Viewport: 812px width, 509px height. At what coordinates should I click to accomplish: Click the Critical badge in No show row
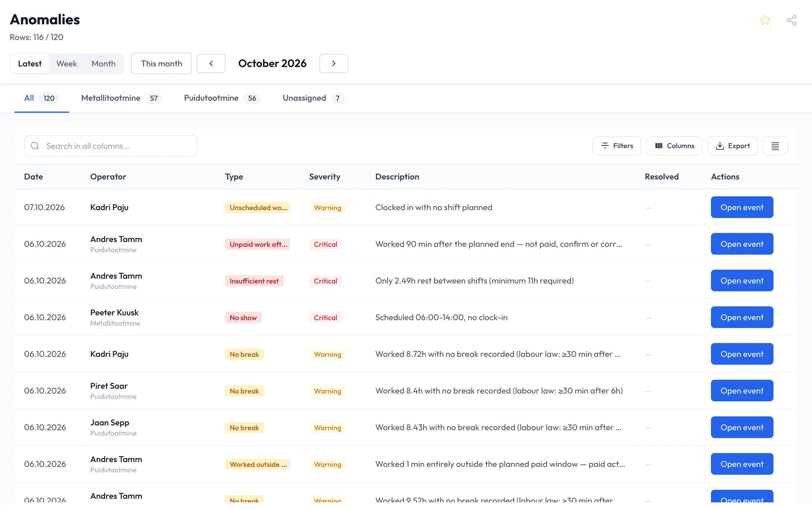[x=325, y=318]
